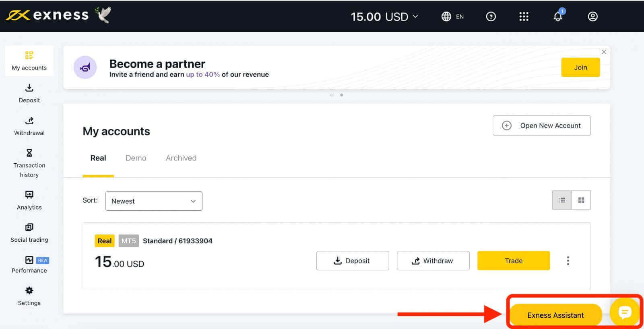Open account three-dot options menu
644x329 pixels.
(x=568, y=261)
